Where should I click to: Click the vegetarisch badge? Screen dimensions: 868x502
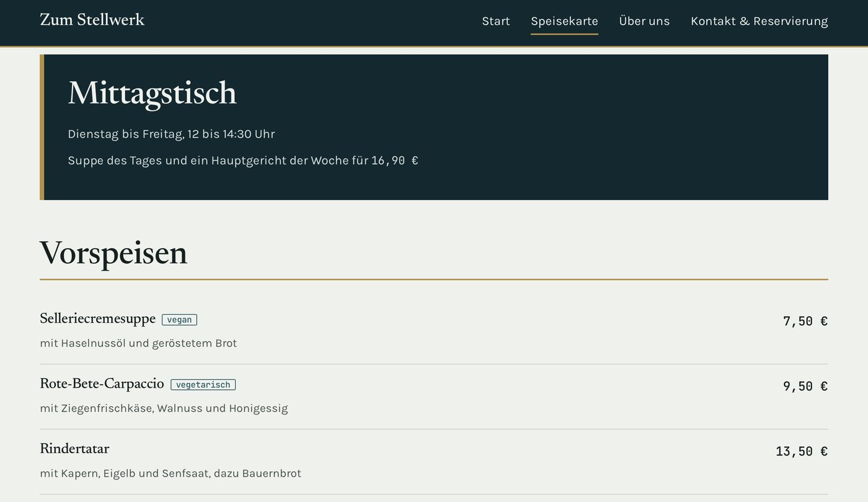(203, 385)
